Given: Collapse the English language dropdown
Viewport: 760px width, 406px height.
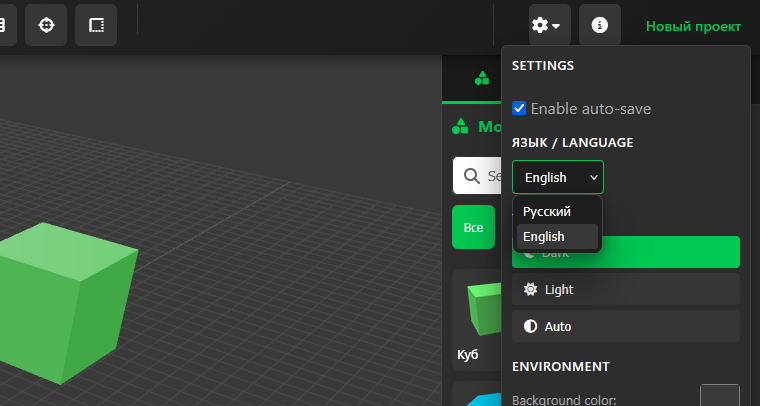Looking at the screenshot, I should pos(558,177).
